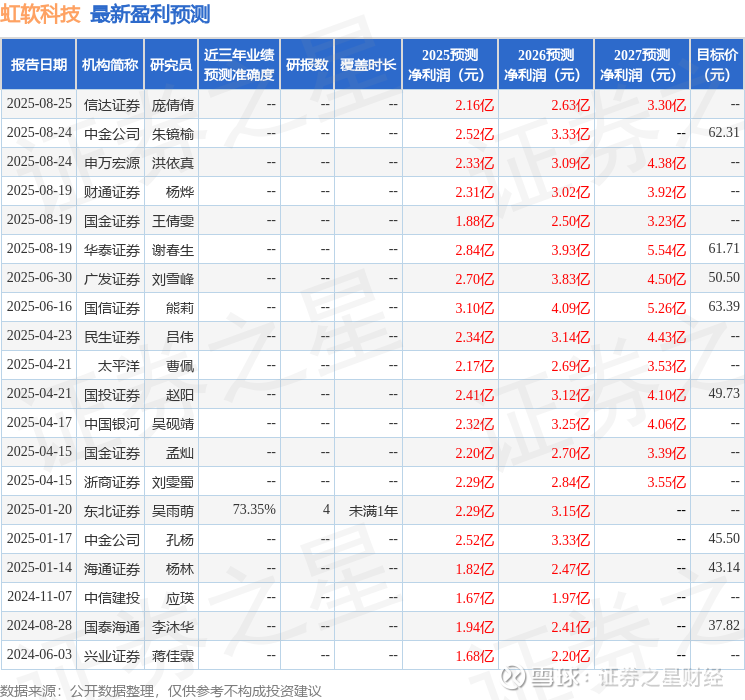Image resolution: width=745 pixels, height=700 pixels.
Task: Click the 覆盖时长 column header
Action: (x=368, y=65)
